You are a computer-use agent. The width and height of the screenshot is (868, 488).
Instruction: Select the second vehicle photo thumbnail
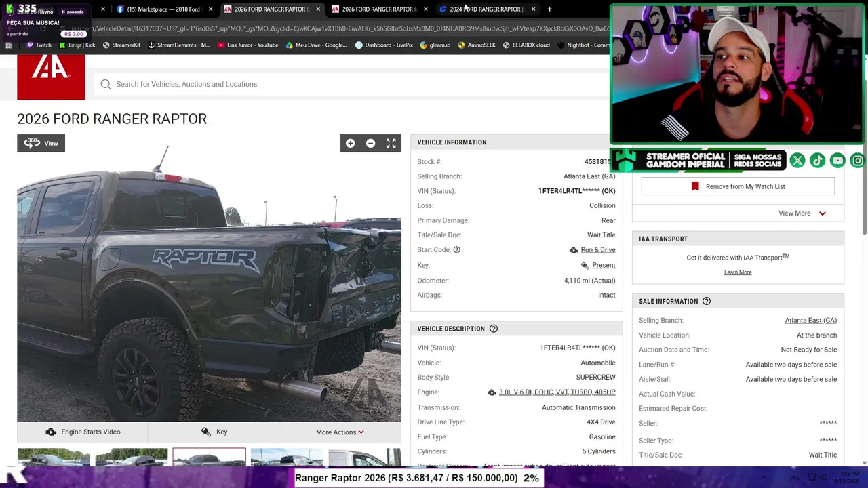(132, 457)
